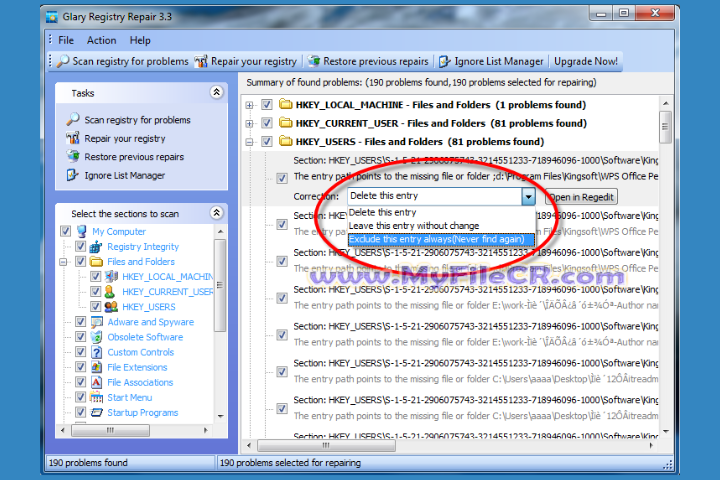The image size is (720, 480).
Task: Click the Ignore List Manager toolbar icon
Action: 444,61
